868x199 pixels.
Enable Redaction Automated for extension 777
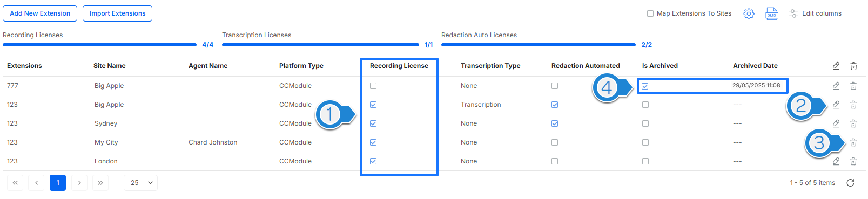(x=555, y=86)
